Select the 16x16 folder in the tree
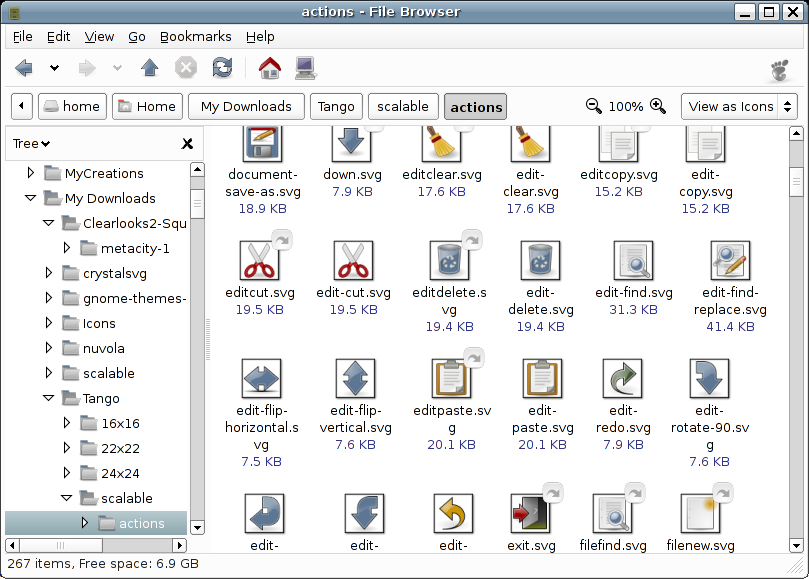Viewport: 809px width, 579px height. pos(120,423)
